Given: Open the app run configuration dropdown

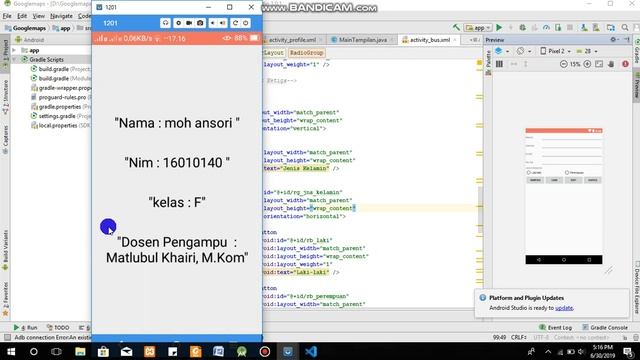Looking at the screenshot, I should point(478,28).
